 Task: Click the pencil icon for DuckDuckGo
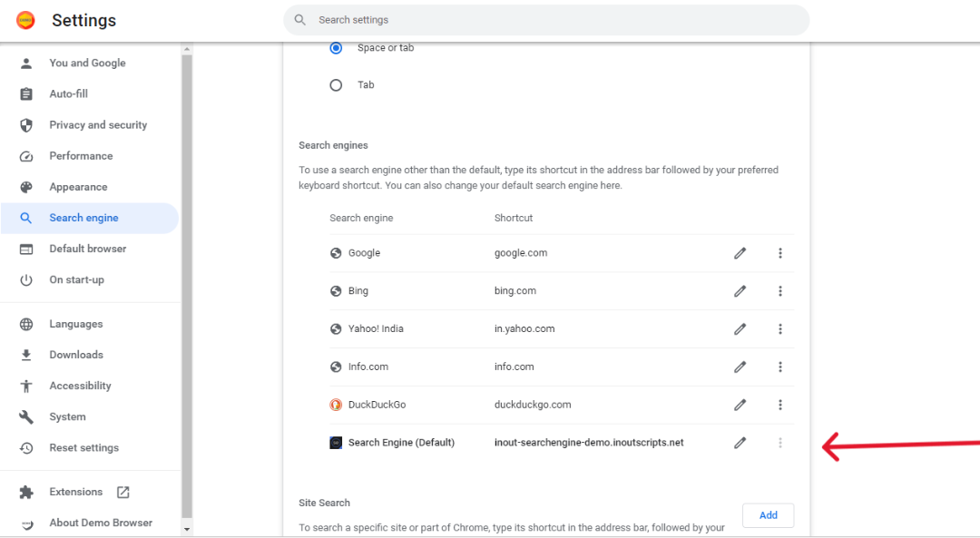(x=740, y=405)
